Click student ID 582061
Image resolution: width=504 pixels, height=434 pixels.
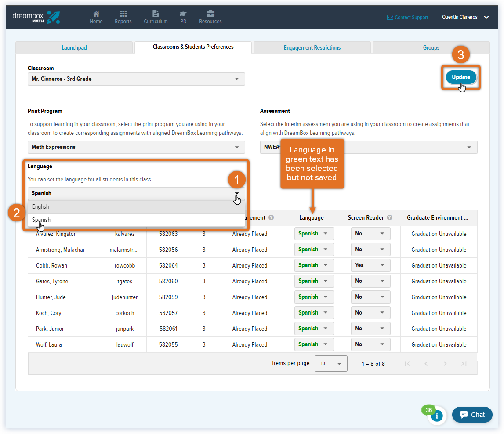point(168,329)
